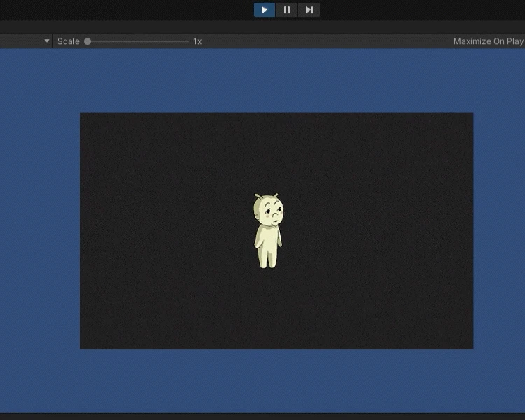
Task: Open the aspect ratio dropdown arrow
Action: tap(46, 41)
